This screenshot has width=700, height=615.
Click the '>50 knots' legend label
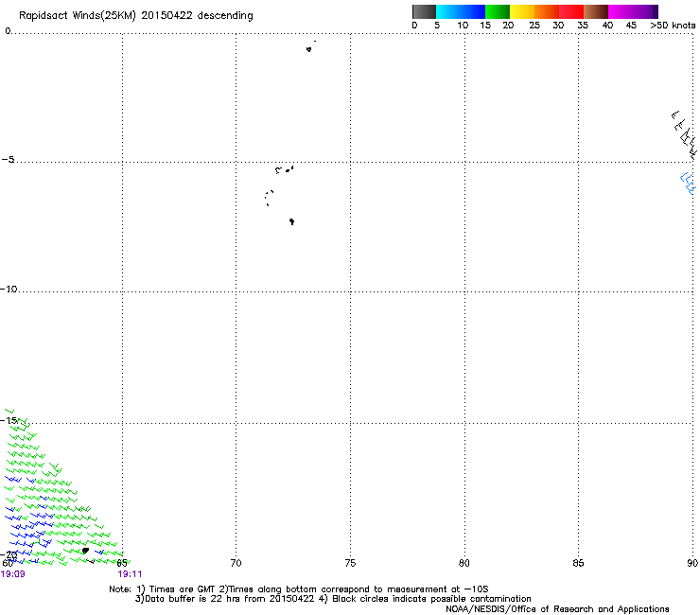point(673,26)
